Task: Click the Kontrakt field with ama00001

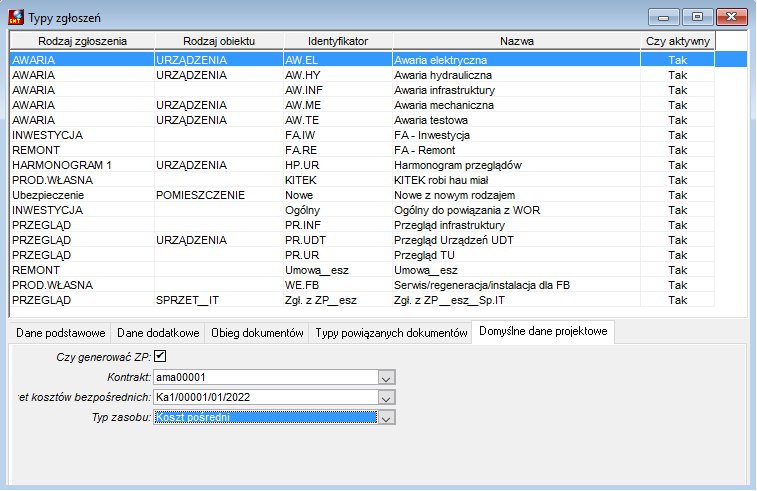Action: click(266, 378)
